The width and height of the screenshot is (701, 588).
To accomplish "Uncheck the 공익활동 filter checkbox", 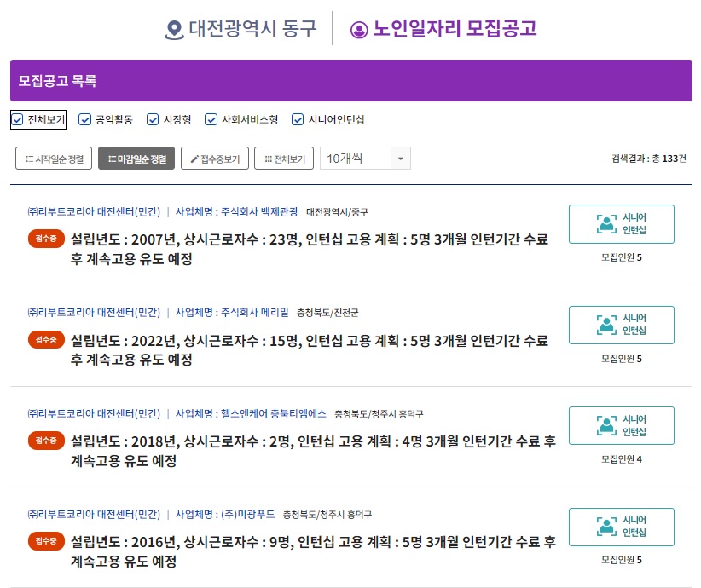I will click(x=84, y=120).
